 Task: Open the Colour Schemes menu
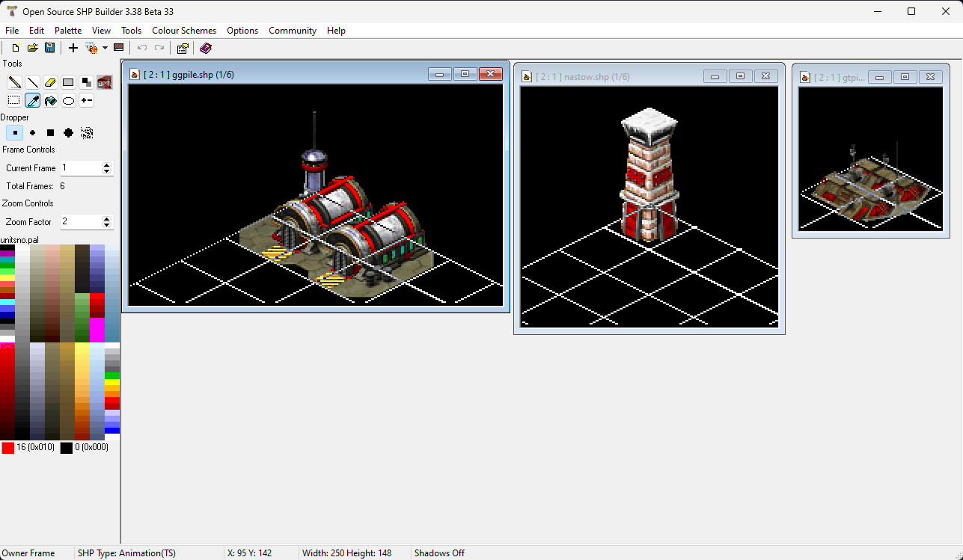184,31
